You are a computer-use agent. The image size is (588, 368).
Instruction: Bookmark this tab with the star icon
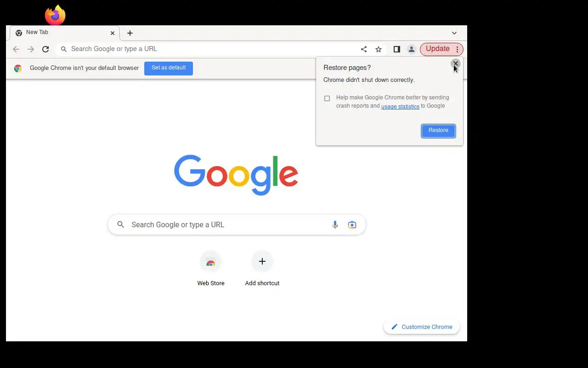(379, 49)
